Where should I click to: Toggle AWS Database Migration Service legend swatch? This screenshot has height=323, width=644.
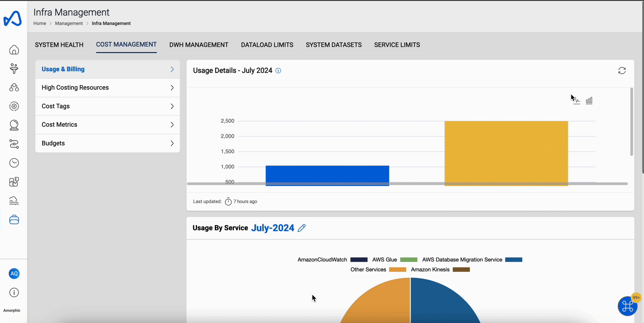tap(514, 260)
